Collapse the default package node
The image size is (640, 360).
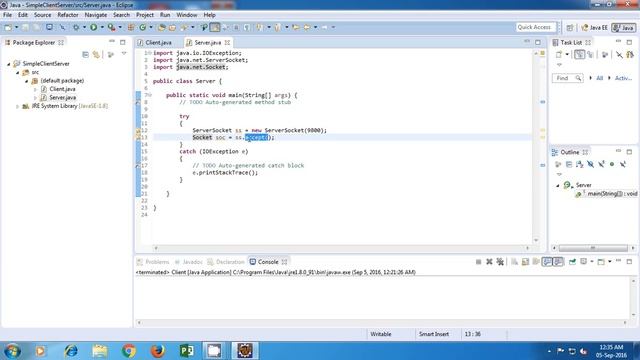(x=27, y=81)
